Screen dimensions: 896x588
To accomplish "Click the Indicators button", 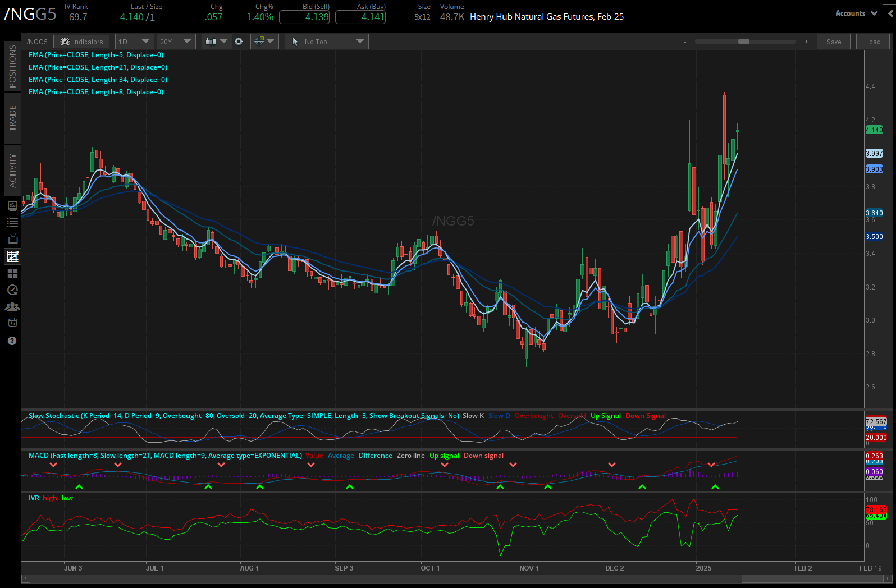I will (82, 42).
